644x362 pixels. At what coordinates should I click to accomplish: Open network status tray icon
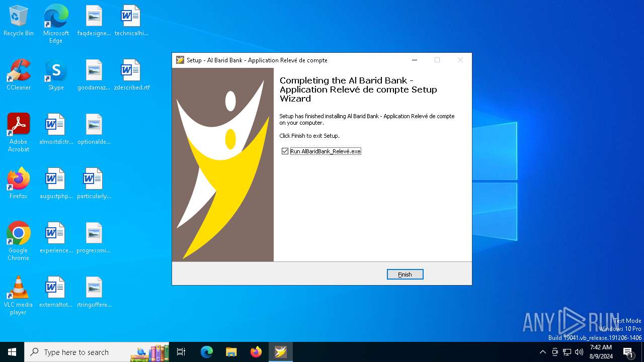567,352
